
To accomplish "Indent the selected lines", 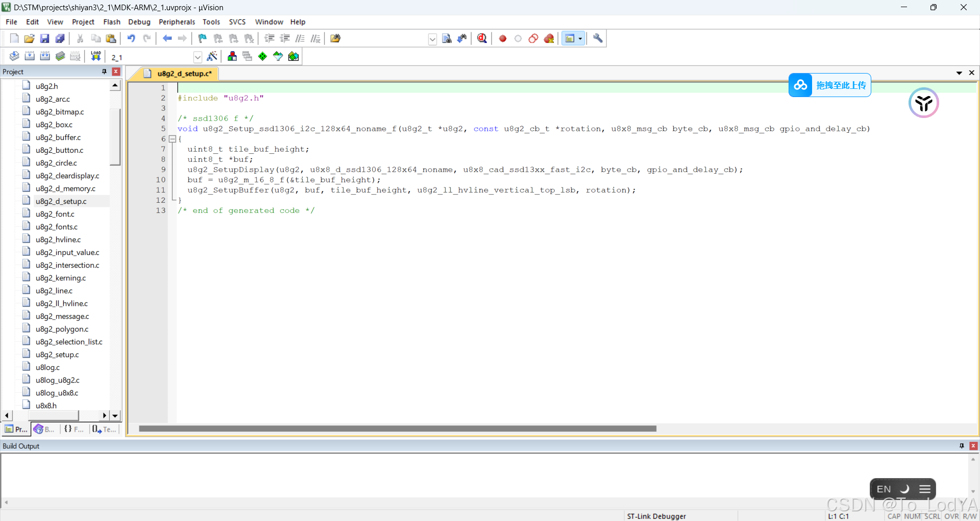I will coord(269,38).
